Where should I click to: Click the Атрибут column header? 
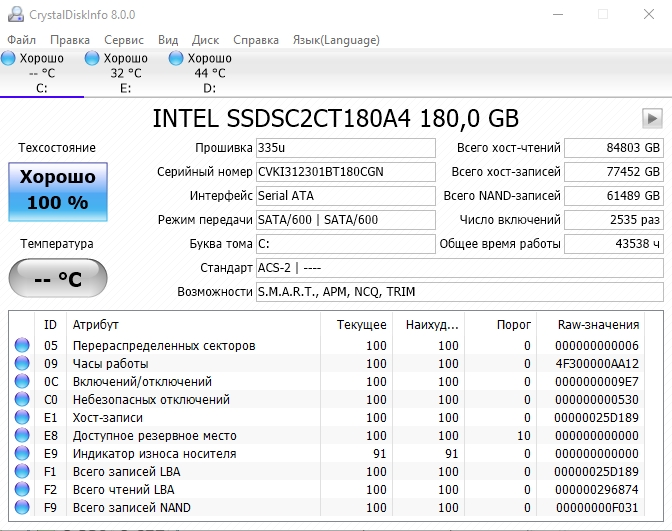pos(96,325)
